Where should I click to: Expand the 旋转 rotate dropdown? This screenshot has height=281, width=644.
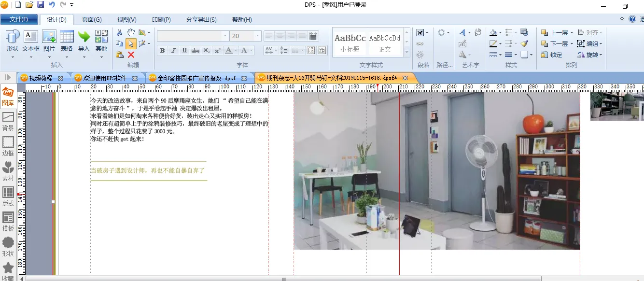coord(601,55)
